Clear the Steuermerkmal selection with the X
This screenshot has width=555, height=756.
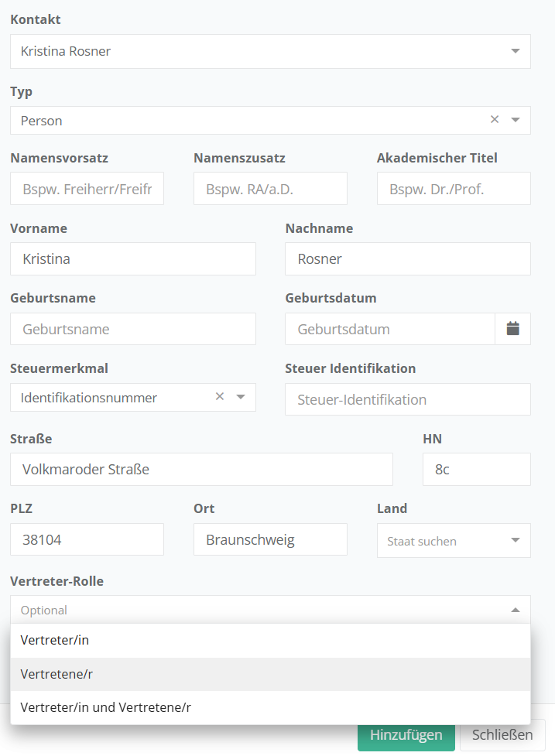[220, 397]
